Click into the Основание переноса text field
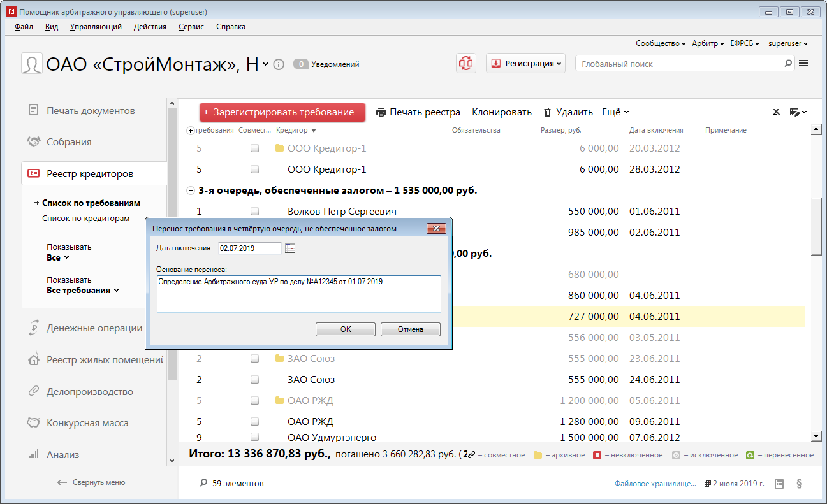Image resolution: width=827 pixels, height=504 pixels. coord(298,294)
